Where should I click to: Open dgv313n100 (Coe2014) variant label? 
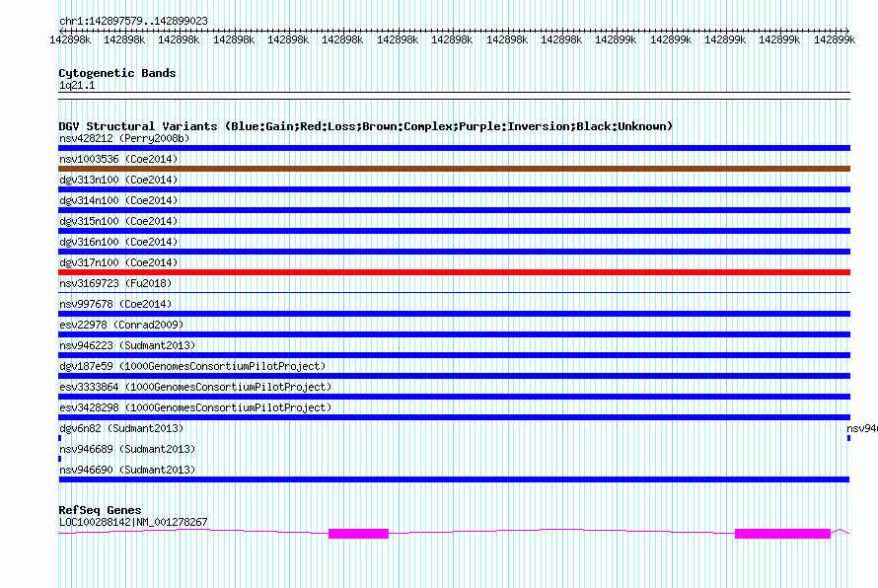click(x=118, y=180)
